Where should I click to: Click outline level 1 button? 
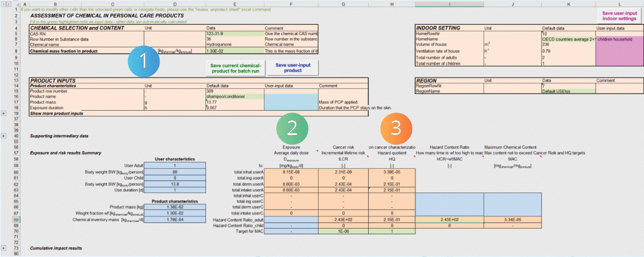click(x=2, y=3)
